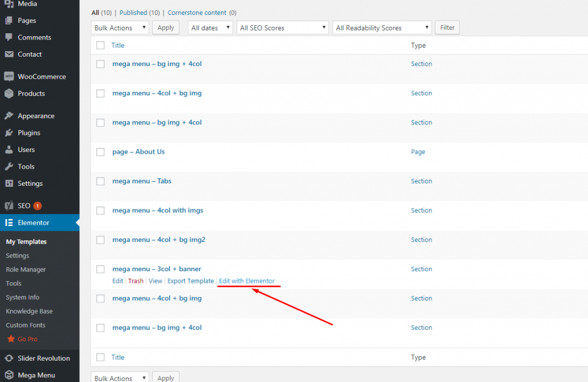Open Role Manager submenu item
Image resolution: width=588 pixels, height=382 pixels.
coord(25,269)
